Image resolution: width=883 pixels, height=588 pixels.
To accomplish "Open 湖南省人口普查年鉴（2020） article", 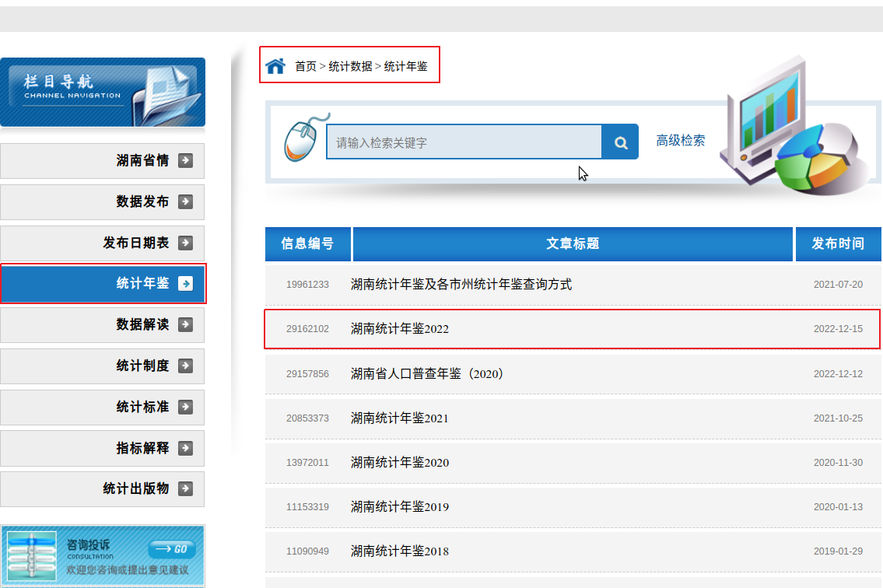I will coord(427,374).
